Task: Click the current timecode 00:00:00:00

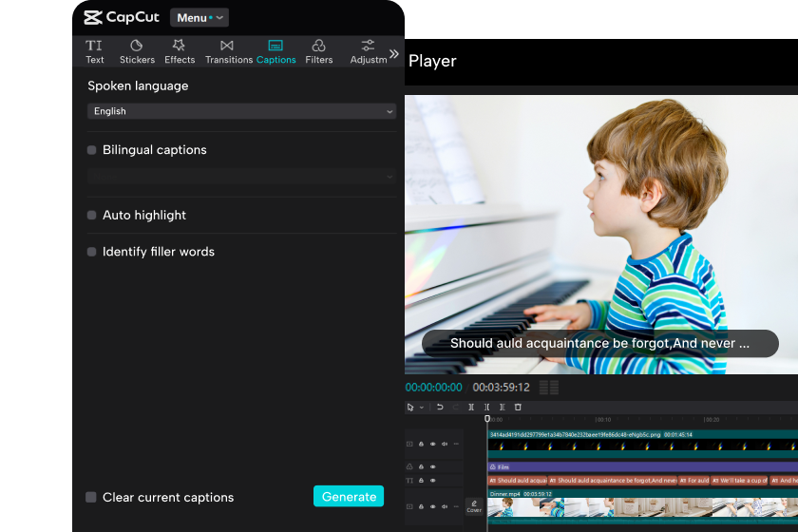Action: (433, 388)
